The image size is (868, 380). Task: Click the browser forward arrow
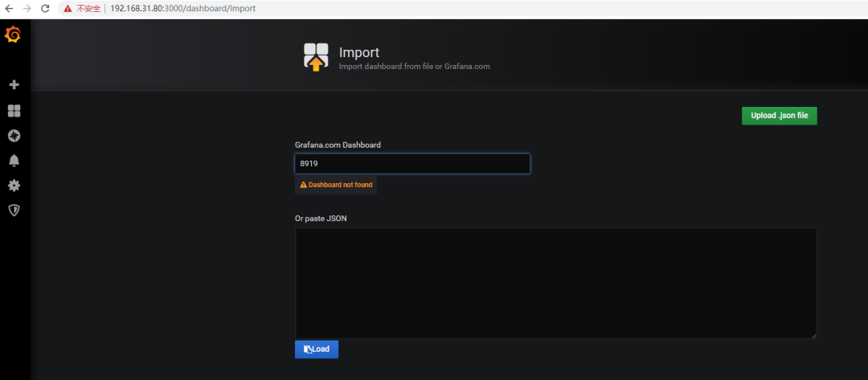[x=27, y=9]
